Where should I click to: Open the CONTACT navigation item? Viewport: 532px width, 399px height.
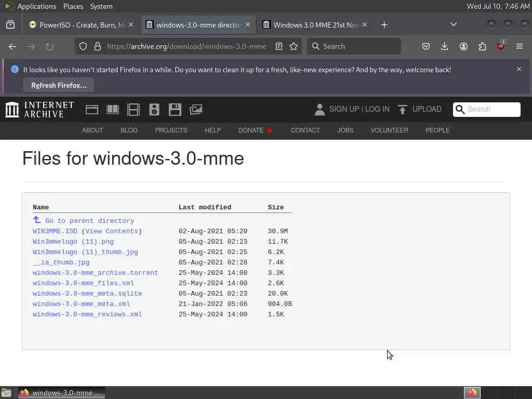[305, 130]
